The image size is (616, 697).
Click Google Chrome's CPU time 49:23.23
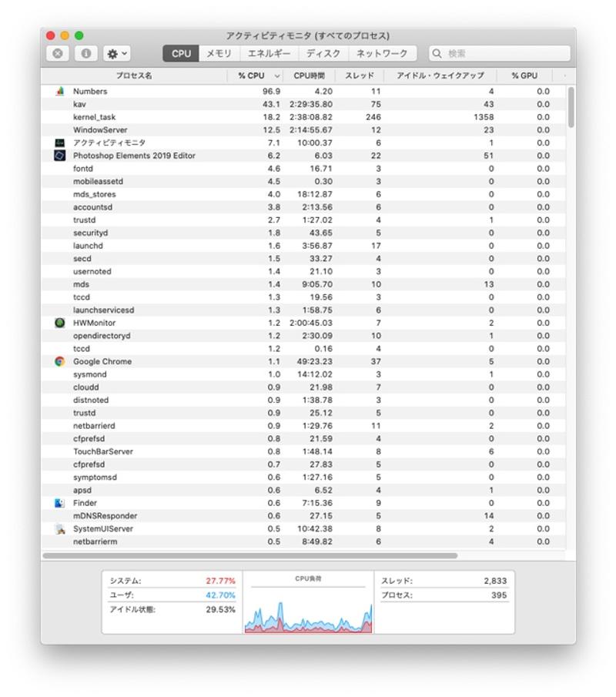[315, 361]
